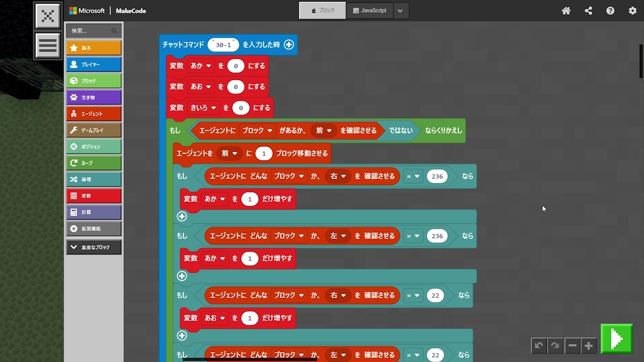Open the Share project icon

click(588, 11)
